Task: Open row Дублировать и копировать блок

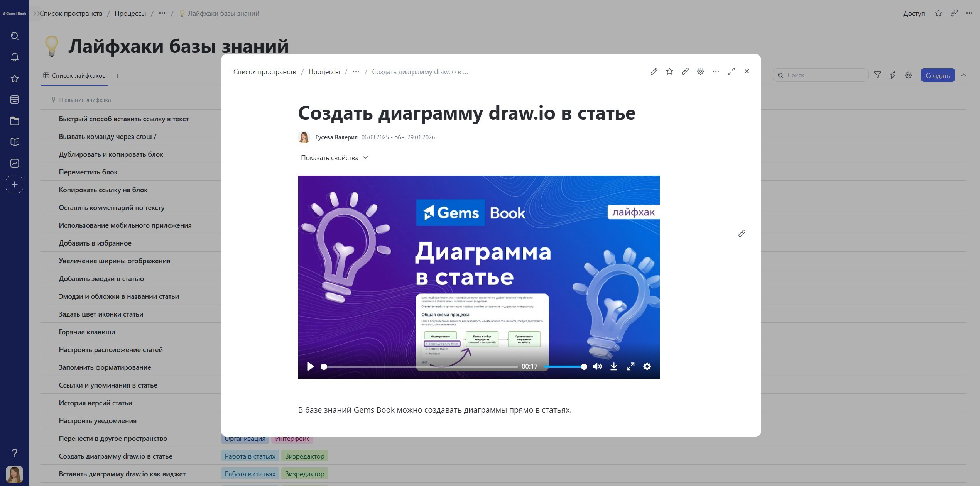Action: [x=111, y=154]
